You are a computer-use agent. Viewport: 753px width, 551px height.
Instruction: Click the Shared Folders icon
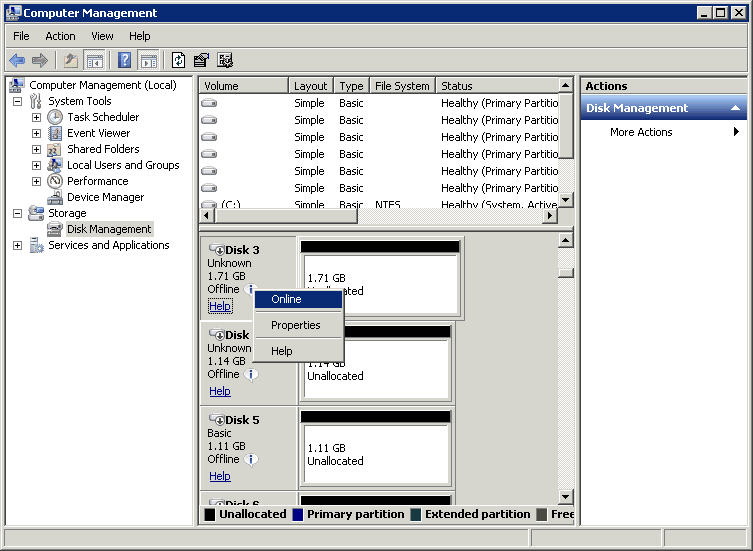(x=54, y=149)
